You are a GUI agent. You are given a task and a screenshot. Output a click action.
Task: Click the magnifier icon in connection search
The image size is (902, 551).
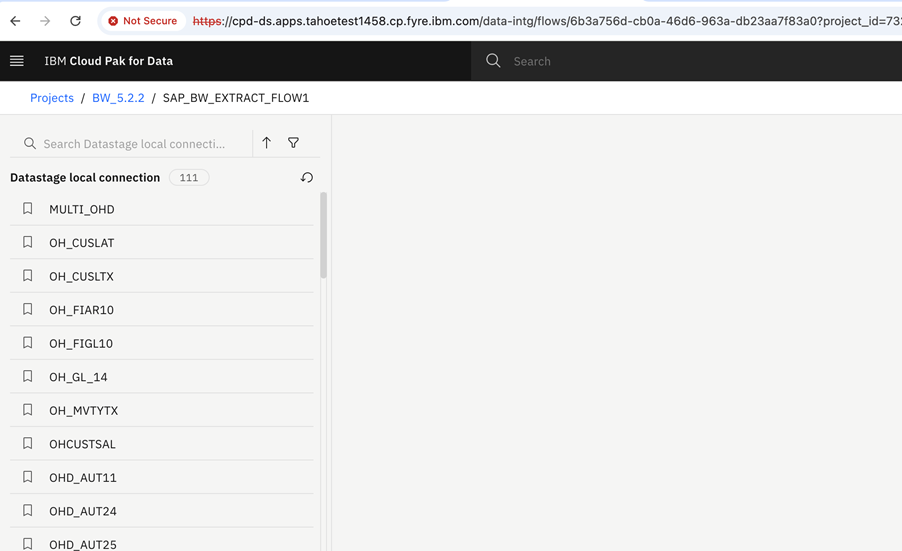30,143
